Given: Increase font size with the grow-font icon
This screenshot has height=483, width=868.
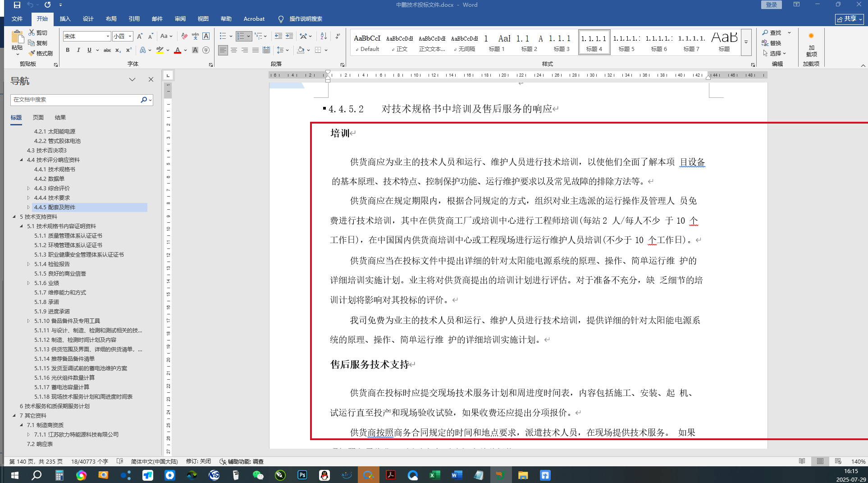Looking at the screenshot, I should (x=140, y=36).
